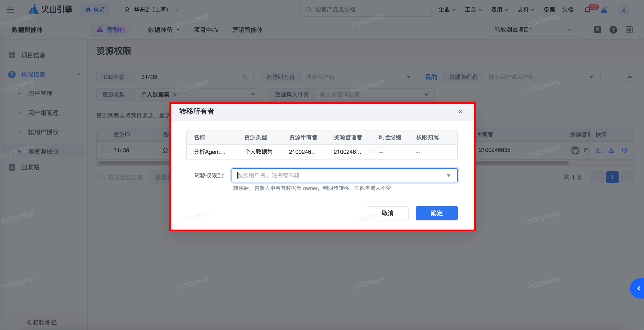This screenshot has width=644, height=330.
Task: Enable the 仅展示已选项 checkbox
Action: (x=101, y=177)
